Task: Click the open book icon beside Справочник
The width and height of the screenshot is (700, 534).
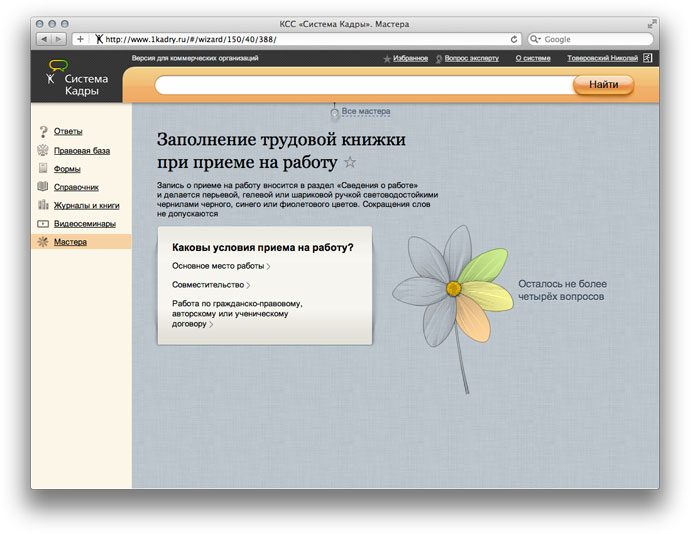Action: (43, 187)
